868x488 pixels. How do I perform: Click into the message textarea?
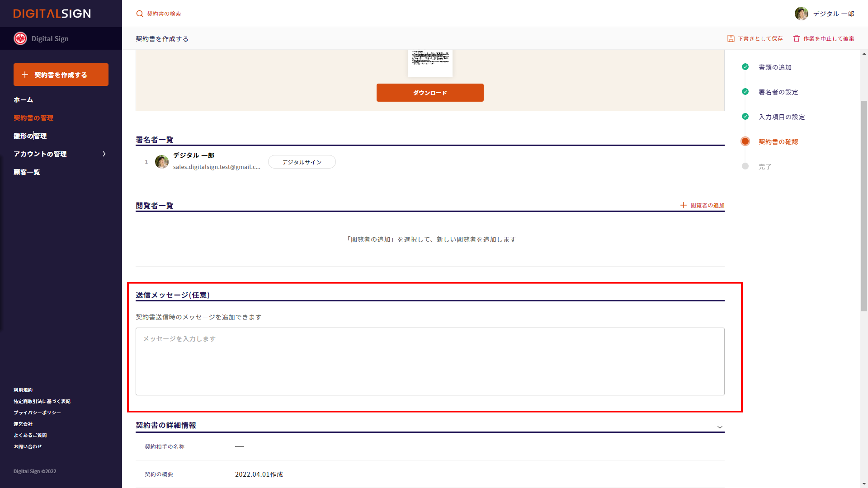click(430, 361)
